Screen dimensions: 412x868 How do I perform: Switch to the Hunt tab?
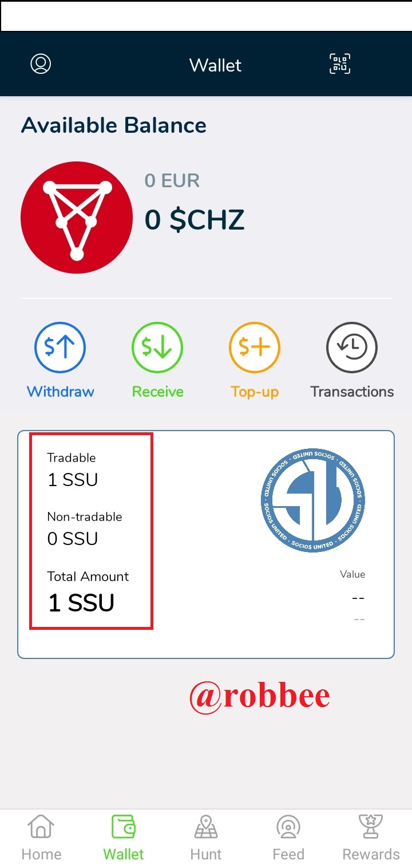(206, 838)
